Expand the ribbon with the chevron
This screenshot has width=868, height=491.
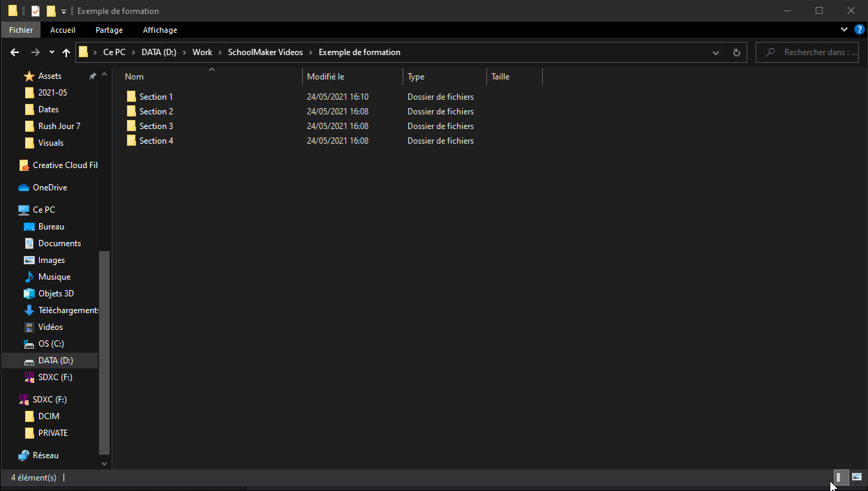(x=844, y=30)
